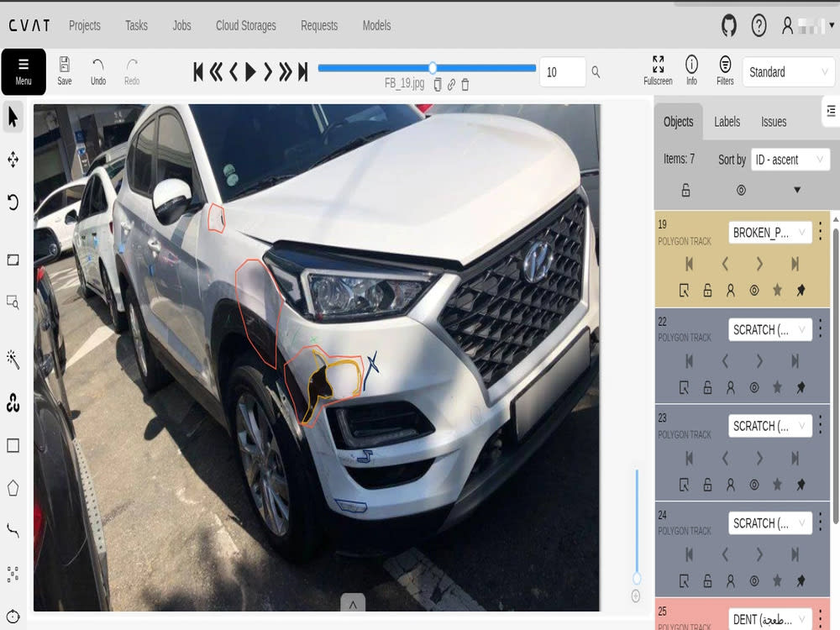This screenshot has height=630, width=840.
Task: Open the user account menu
Action: 808,25
